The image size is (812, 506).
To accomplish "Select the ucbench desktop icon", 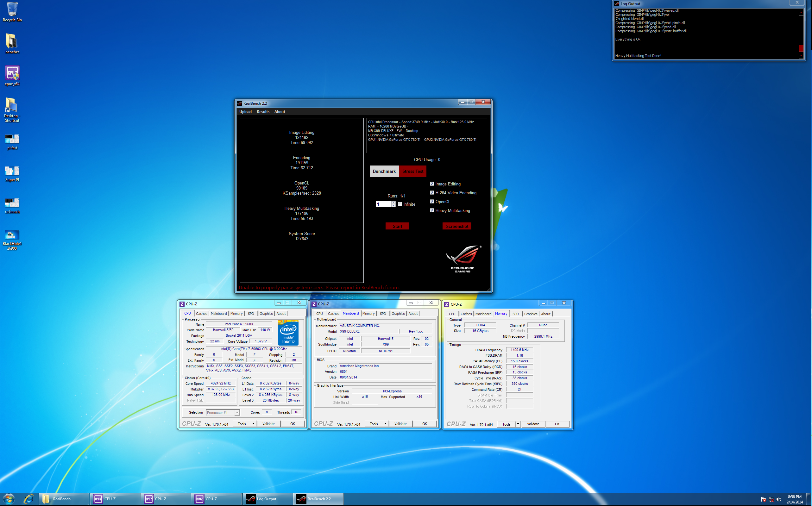I will [x=12, y=205].
